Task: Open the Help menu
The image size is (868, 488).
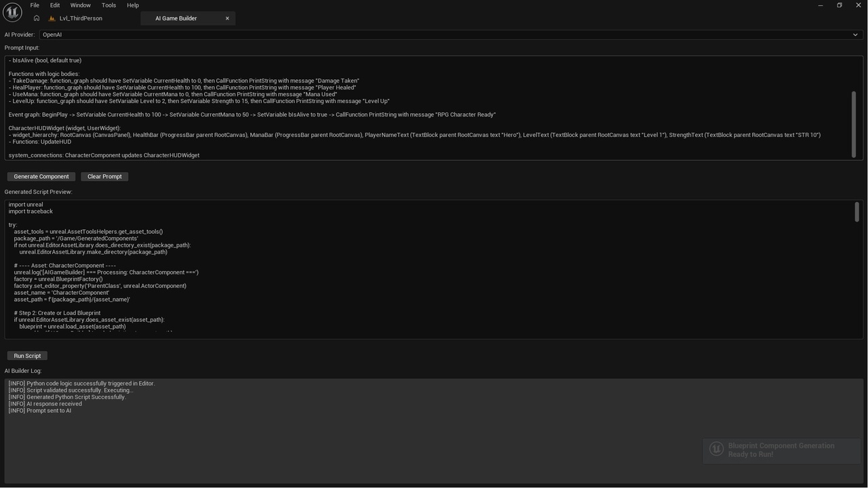Action: 133,5
